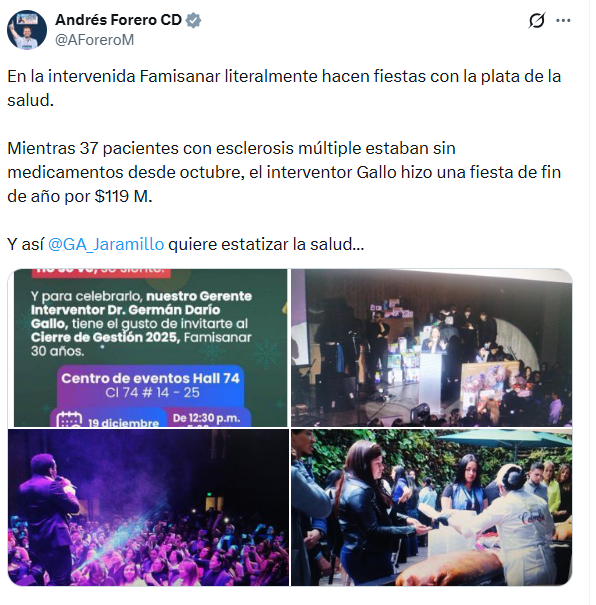596x605 pixels.
Task: Click the 'De 12:30 p.m.' time label
Action: tap(206, 418)
